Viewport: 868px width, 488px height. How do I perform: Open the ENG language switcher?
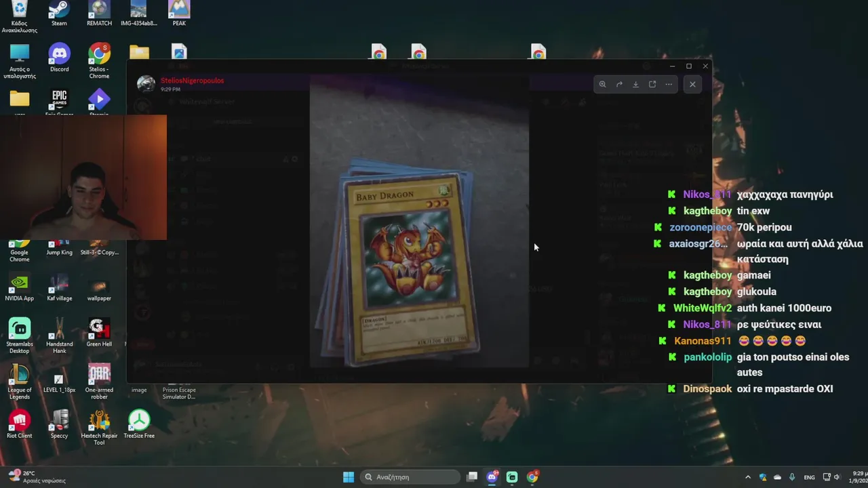pos(809,477)
